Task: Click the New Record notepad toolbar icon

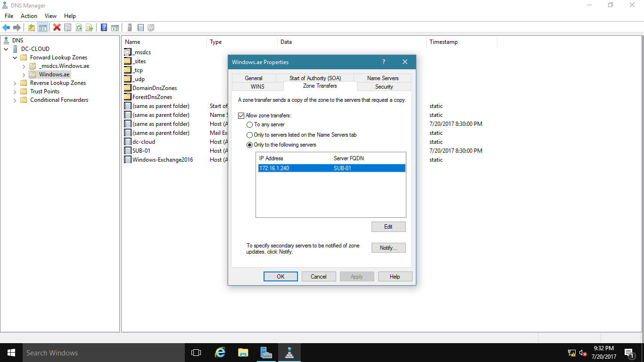Action: click(140, 28)
